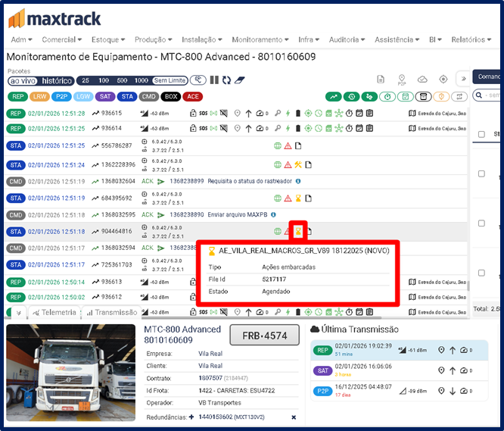504x431 pixels.
Task: Select the 'Sem Limite' packet limit
Action: point(170,80)
